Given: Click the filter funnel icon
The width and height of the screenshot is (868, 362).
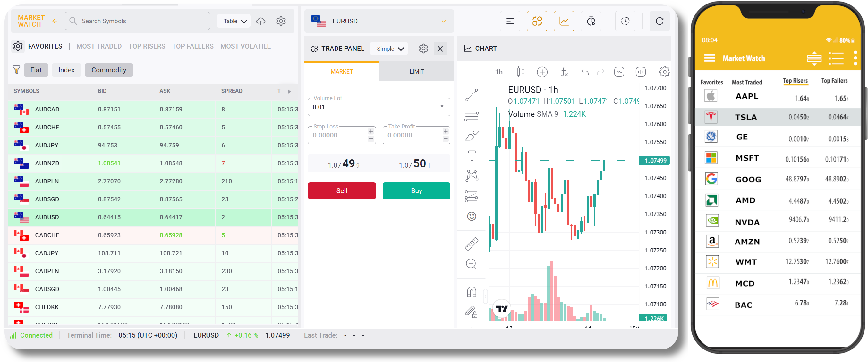Looking at the screenshot, I should tap(16, 70).
